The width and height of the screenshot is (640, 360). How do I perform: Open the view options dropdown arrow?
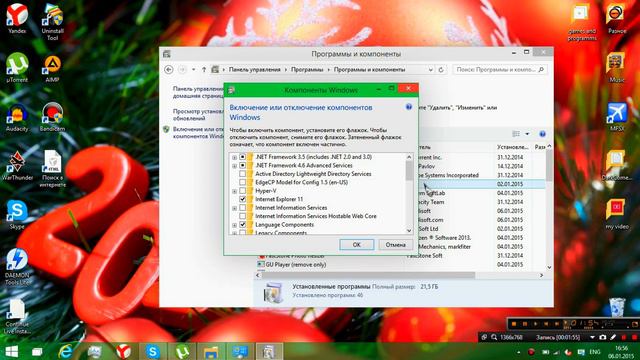(527, 134)
